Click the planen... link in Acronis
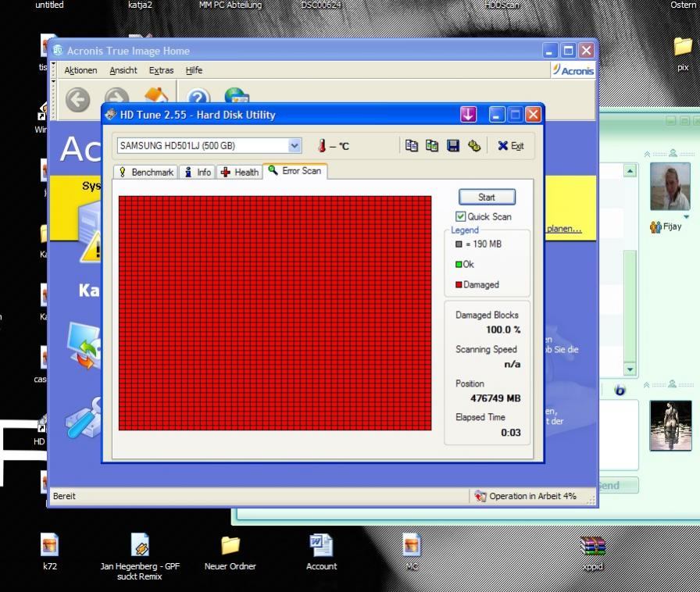Image resolution: width=700 pixels, height=592 pixels. (564, 229)
